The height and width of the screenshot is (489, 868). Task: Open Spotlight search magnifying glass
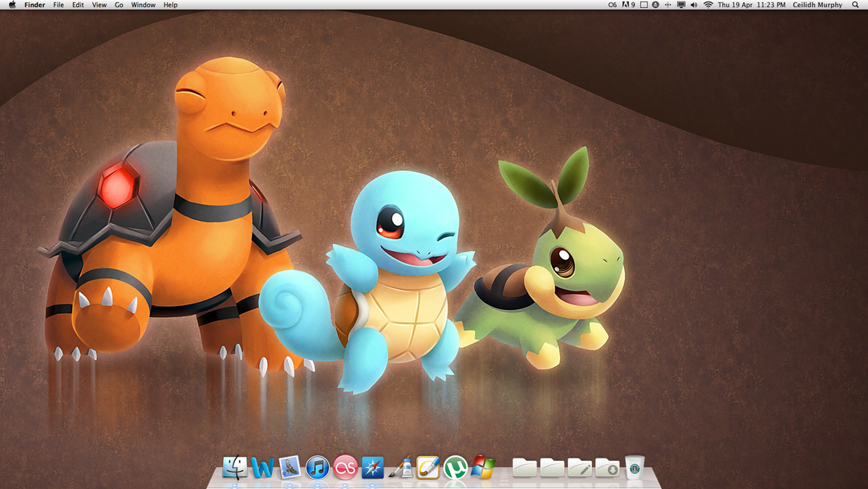855,5
